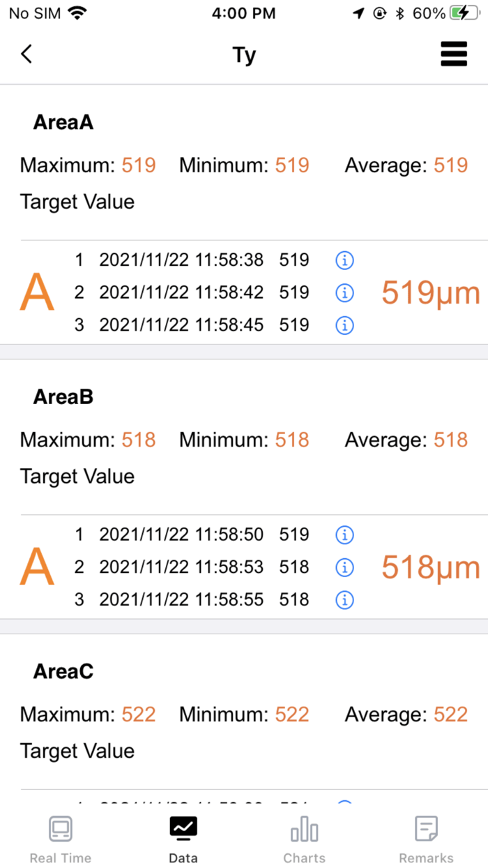Tap info icon beside AreaB 11:58:50 reading

point(344,534)
